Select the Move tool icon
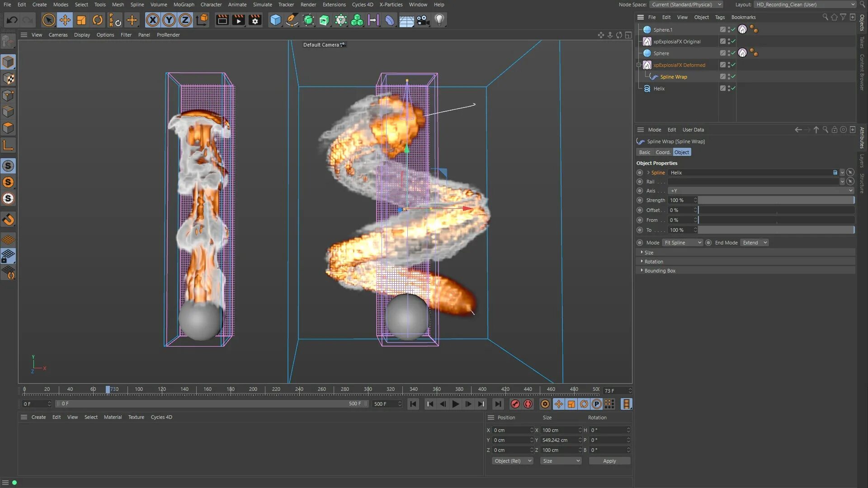This screenshot has height=488, width=868. tap(65, 20)
